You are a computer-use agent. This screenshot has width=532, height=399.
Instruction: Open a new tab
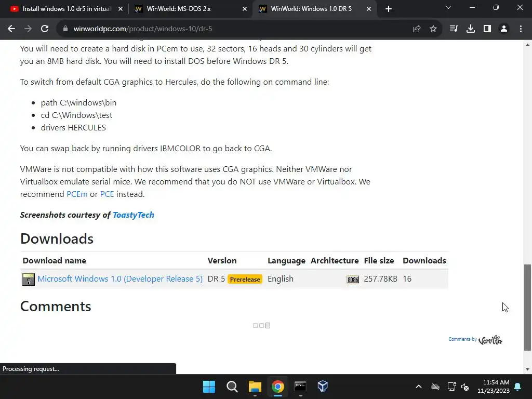click(389, 9)
